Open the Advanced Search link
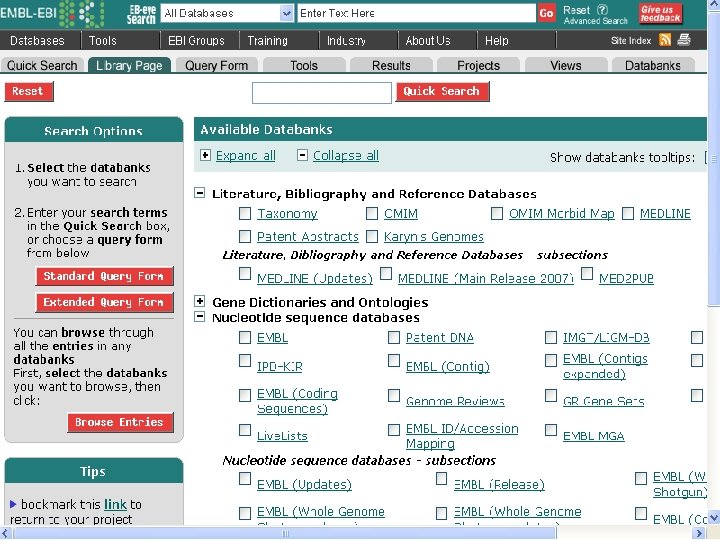 coord(596,21)
